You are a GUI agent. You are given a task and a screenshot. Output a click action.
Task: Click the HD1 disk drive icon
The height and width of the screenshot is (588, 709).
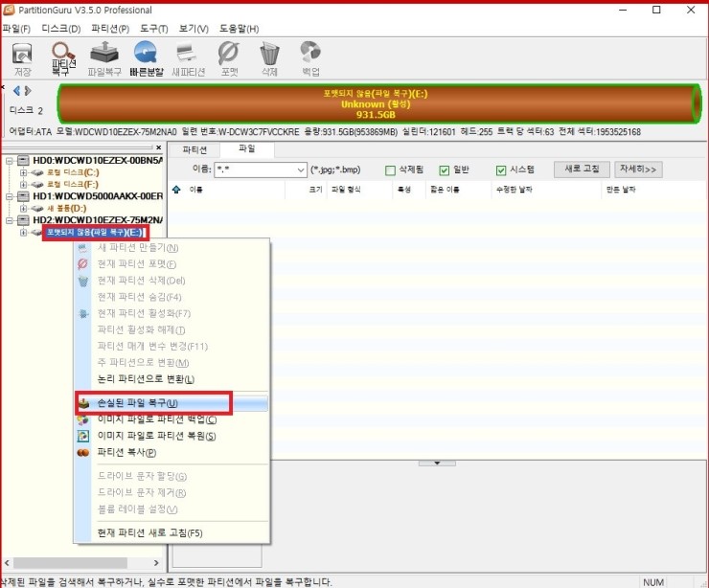(24, 196)
